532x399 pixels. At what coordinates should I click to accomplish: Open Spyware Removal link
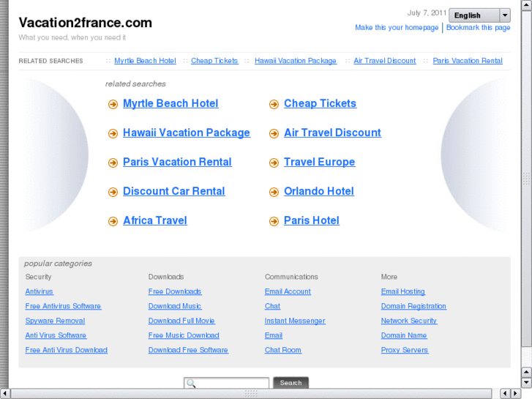pos(56,321)
